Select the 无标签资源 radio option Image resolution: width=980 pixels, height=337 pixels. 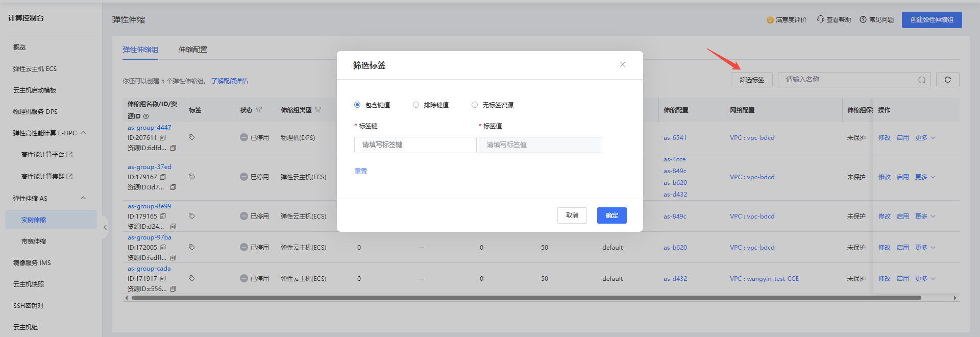point(475,105)
